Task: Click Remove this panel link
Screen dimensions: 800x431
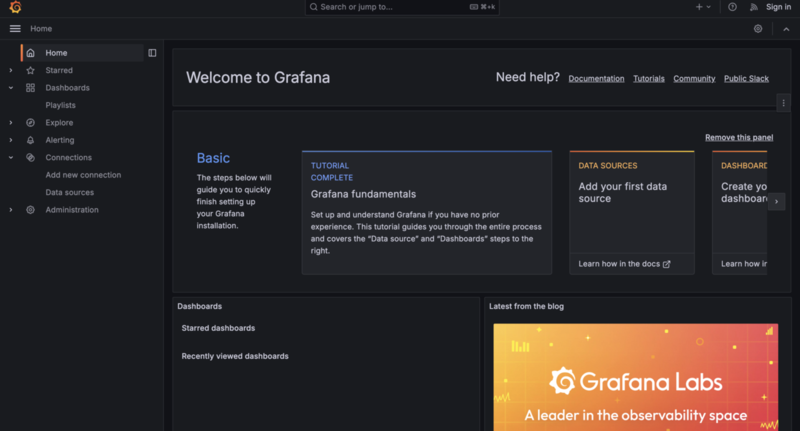Action: [x=739, y=137]
